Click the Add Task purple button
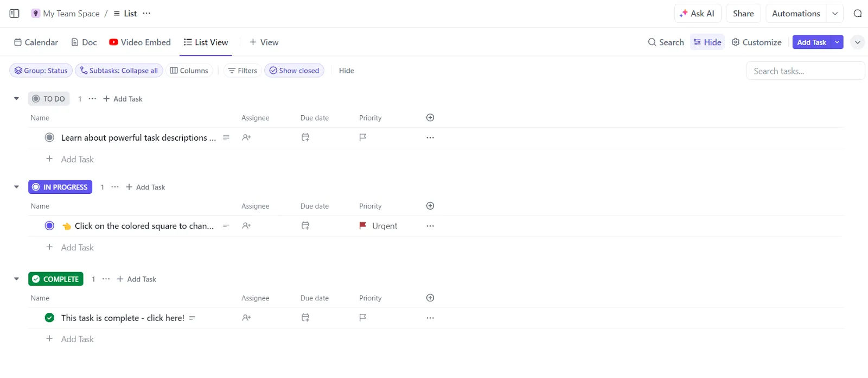 click(812, 42)
